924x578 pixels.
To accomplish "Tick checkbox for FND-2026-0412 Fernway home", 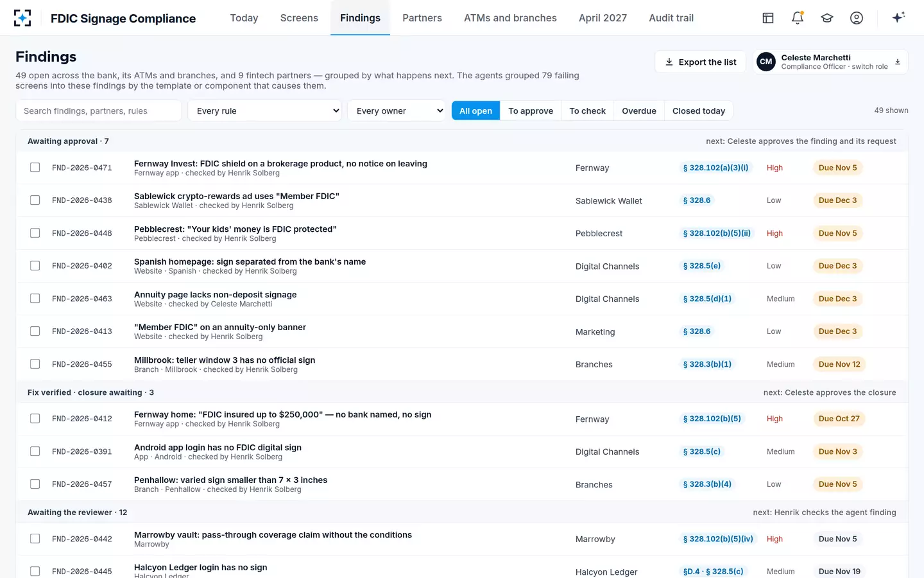I will tap(35, 419).
